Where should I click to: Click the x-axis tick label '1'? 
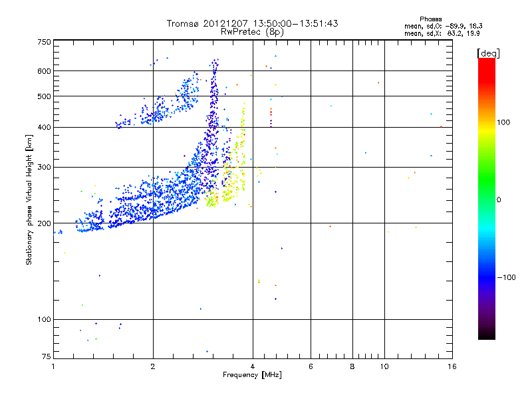[x=53, y=366]
